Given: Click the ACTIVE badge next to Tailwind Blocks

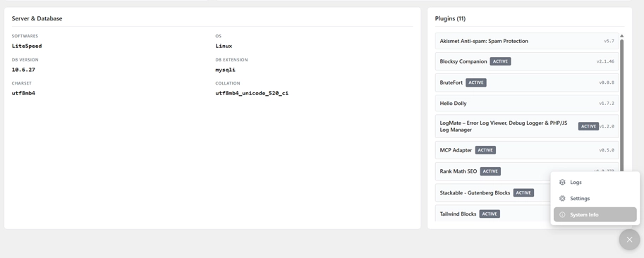Looking at the screenshot, I should (x=490, y=214).
